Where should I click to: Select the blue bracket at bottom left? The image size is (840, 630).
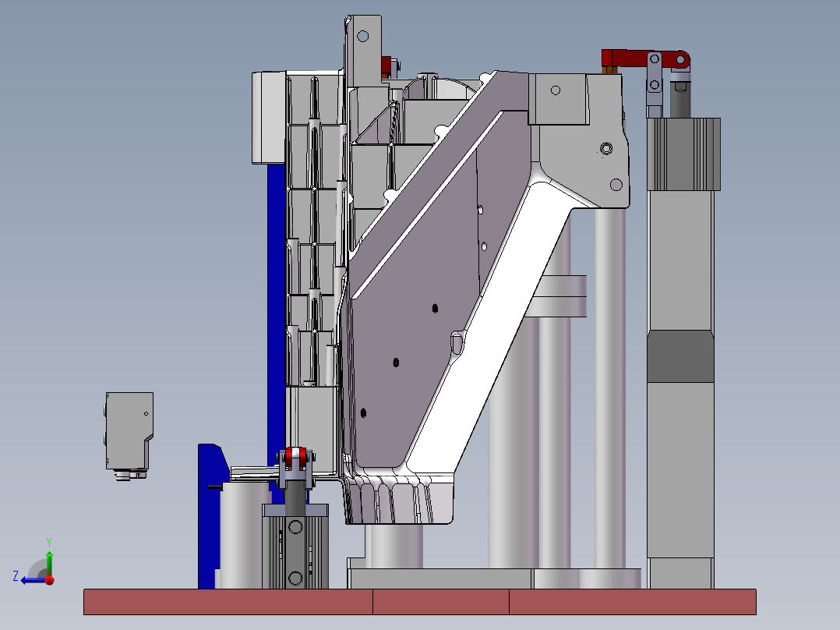click(208, 526)
